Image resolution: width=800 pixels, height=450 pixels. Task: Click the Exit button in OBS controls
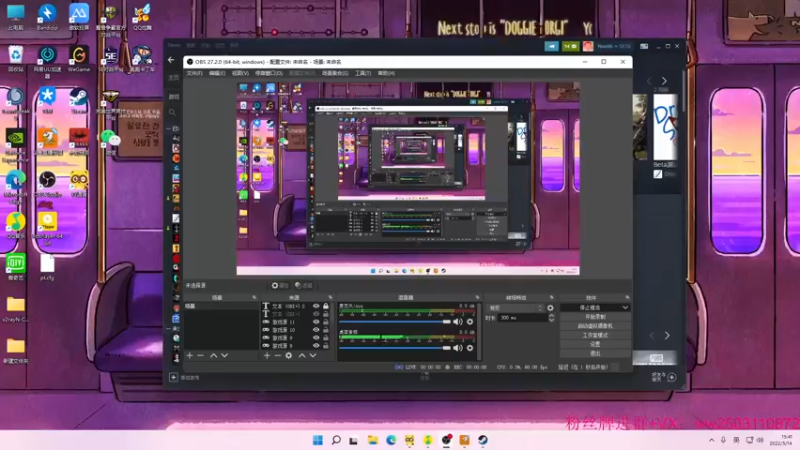point(595,353)
